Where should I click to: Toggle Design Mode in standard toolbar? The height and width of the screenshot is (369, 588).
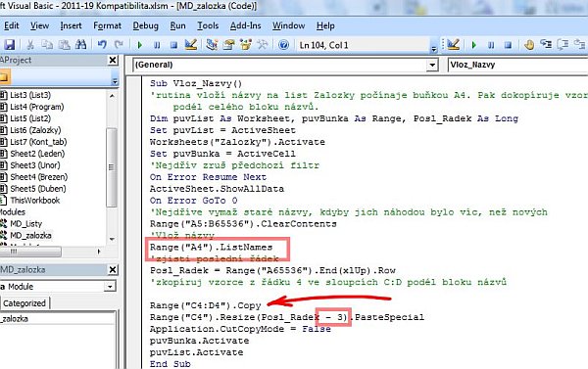(191, 45)
